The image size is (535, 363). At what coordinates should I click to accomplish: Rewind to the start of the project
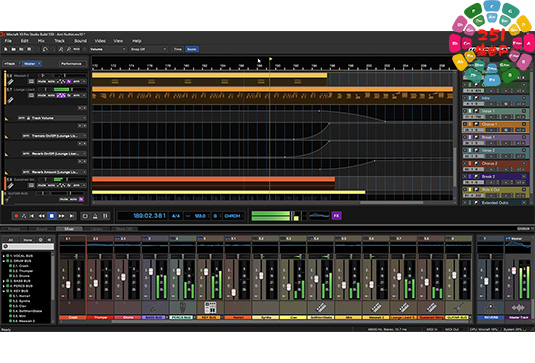pyautogui.click(x=32, y=216)
